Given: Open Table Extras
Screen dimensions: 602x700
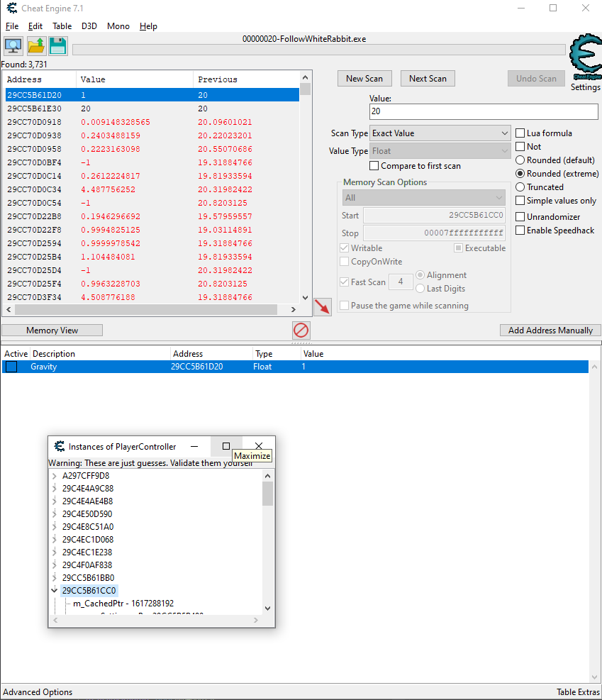Looking at the screenshot, I should (x=579, y=692).
